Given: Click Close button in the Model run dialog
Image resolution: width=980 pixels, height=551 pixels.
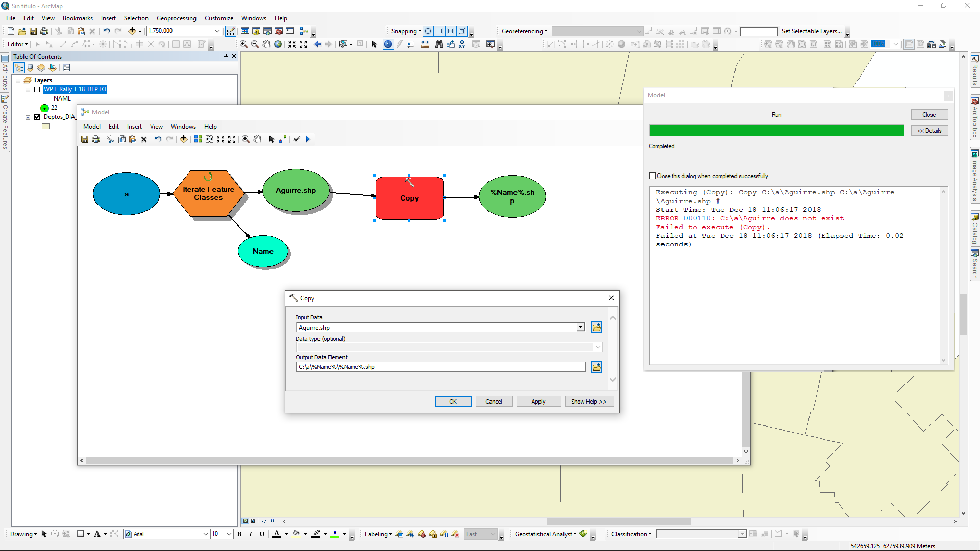Looking at the screenshot, I should tap(929, 115).
